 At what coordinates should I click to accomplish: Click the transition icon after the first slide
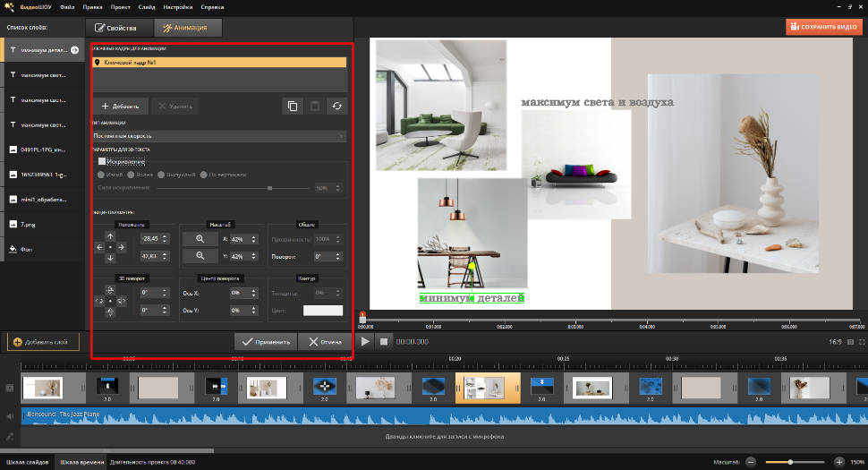pyautogui.click(x=107, y=387)
